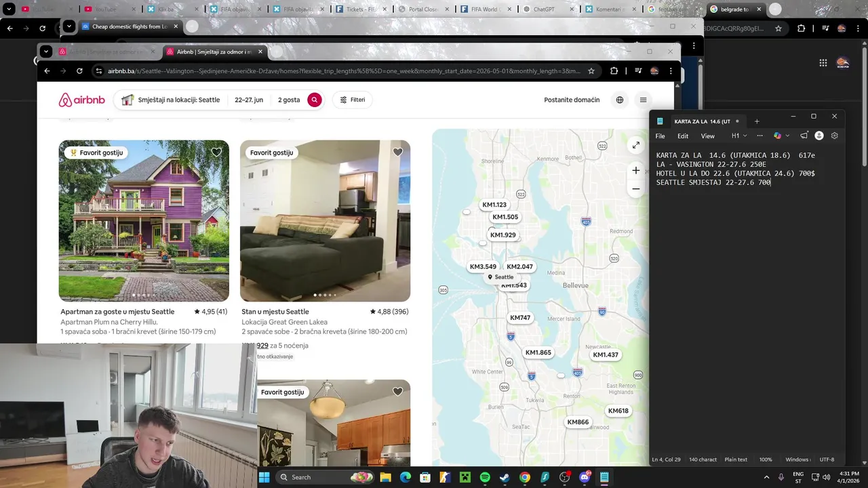
Task: Open the black sofa listing photo
Action: pos(325,221)
